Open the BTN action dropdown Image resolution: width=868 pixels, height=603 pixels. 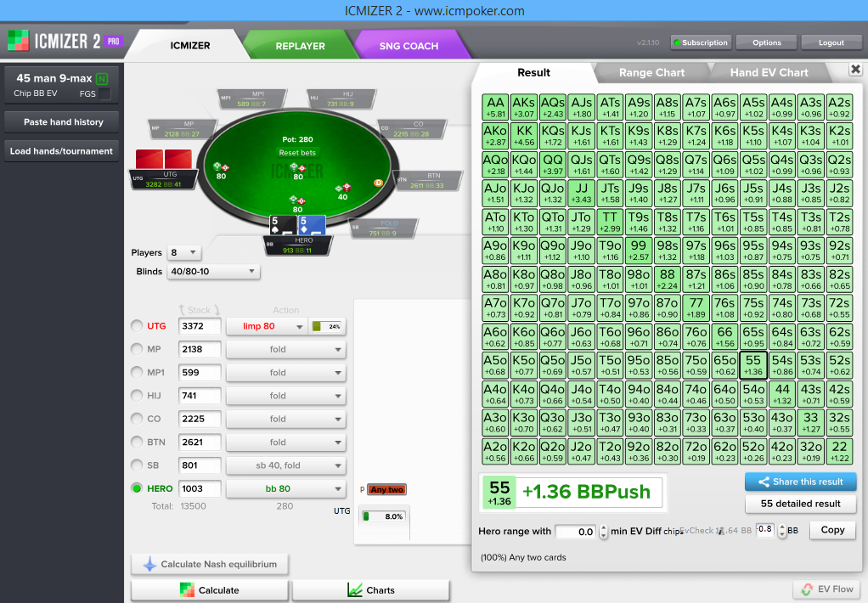click(x=285, y=442)
